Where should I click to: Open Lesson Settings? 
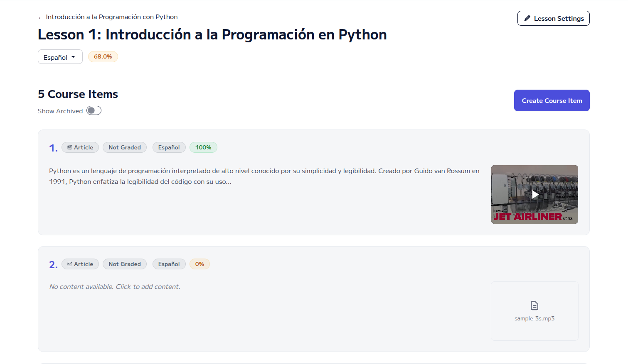click(553, 18)
